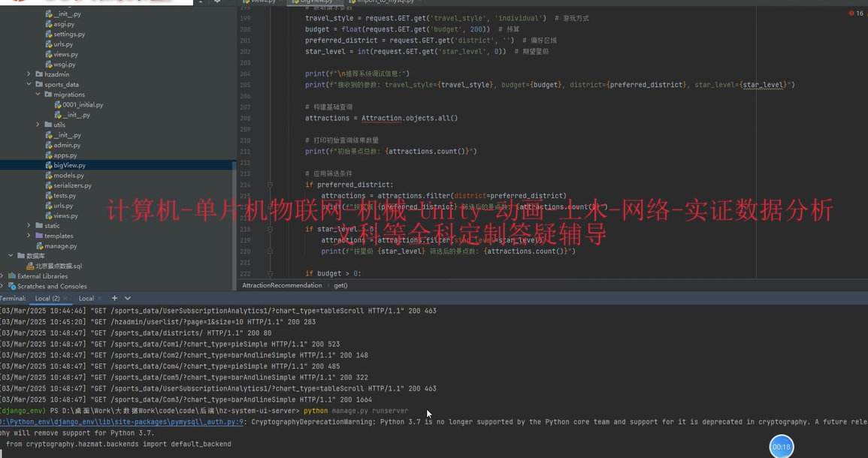Click terminal log line 'GET /sports_data/districts/'
The image size is (868, 458).
pyautogui.click(x=135, y=333)
